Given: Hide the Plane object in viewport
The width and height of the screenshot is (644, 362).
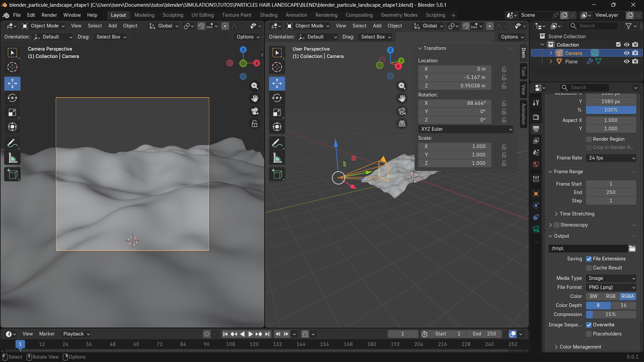Looking at the screenshot, I should (x=626, y=61).
